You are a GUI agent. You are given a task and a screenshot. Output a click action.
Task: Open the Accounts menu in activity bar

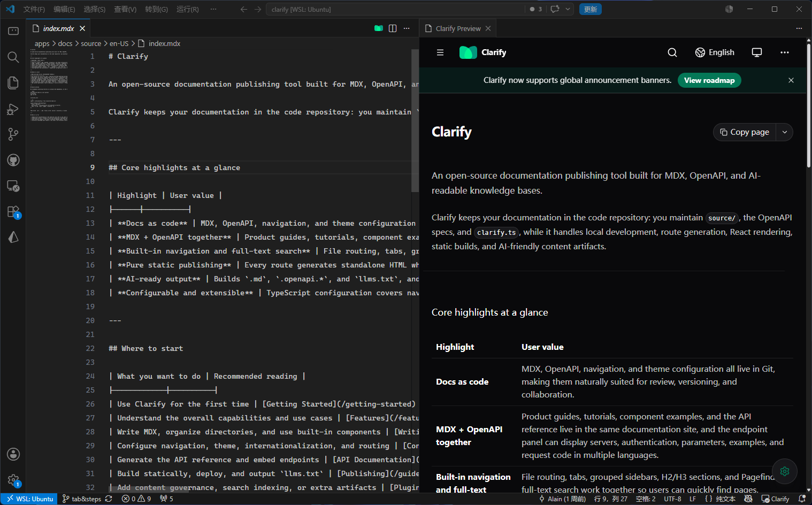pos(13,454)
